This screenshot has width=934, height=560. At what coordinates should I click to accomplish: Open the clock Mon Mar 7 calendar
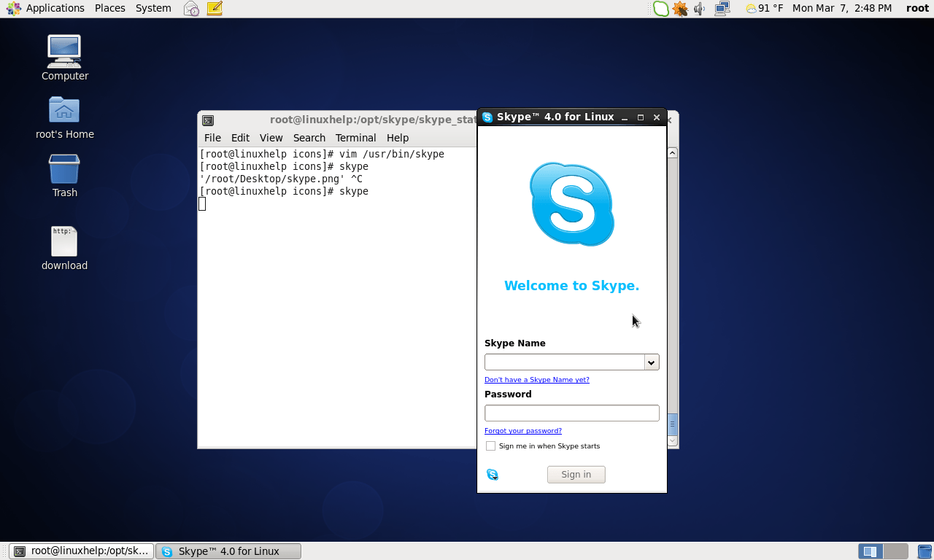[x=842, y=8]
